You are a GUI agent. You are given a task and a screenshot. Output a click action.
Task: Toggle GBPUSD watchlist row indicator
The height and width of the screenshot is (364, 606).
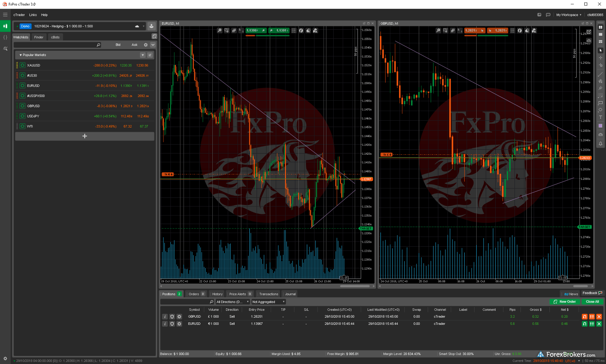[x=22, y=106]
